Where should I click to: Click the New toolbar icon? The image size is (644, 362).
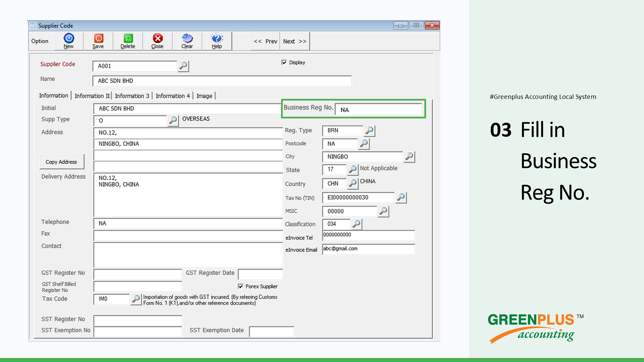click(69, 41)
